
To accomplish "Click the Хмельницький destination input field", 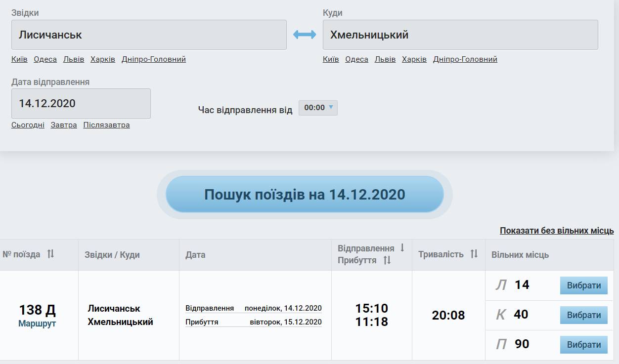I will (460, 35).
